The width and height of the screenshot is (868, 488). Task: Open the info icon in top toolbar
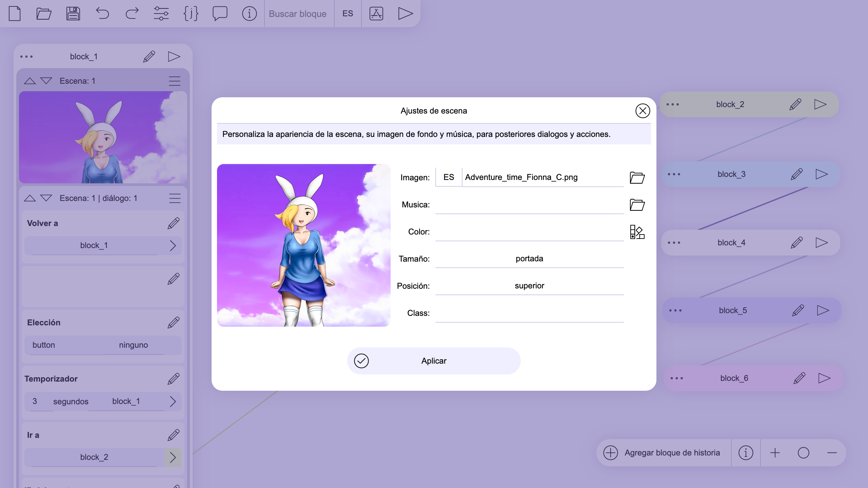coord(249,14)
